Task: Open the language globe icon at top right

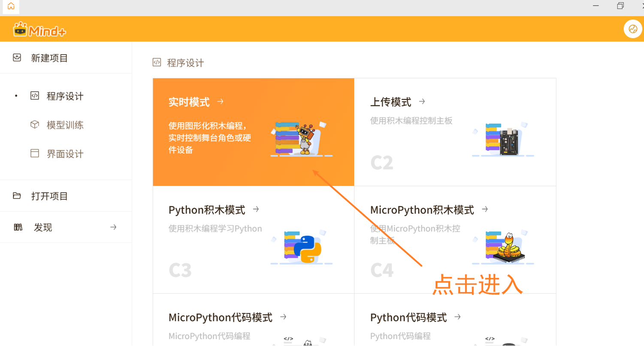Action: tap(632, 29)
